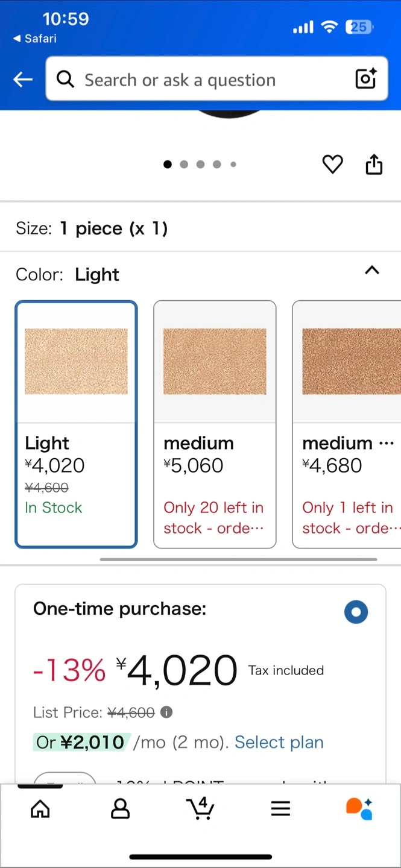Go to Home tab in bottom bar
Image resolution: width=401 pixels, height=868 pixels.
[40, 809]
